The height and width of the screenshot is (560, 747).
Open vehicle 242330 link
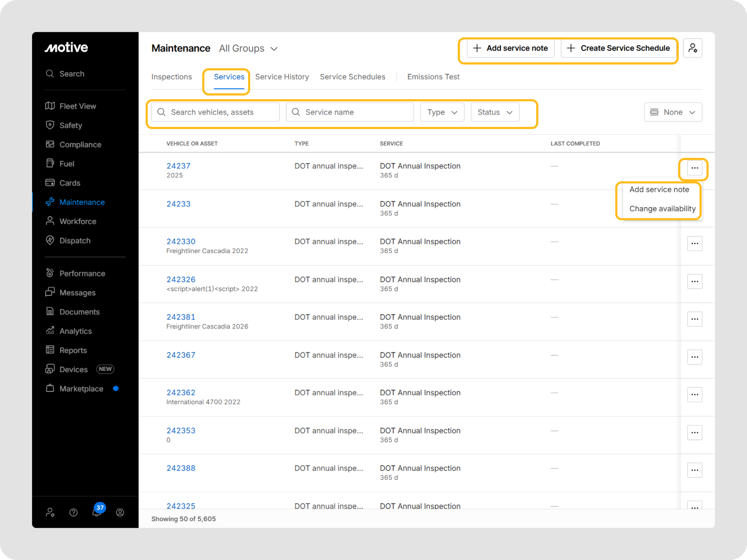coord(181,241)
